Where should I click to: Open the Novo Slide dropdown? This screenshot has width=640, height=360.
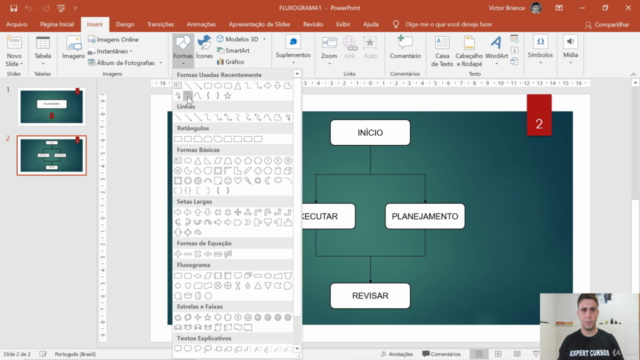[14, 60]
